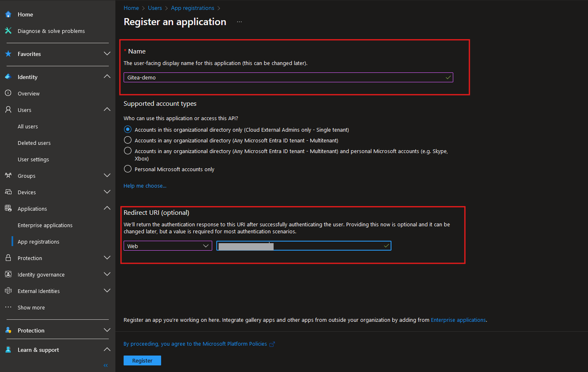
Task: Click the Devices icon in sidebar
Action: [x=8, y=192]
